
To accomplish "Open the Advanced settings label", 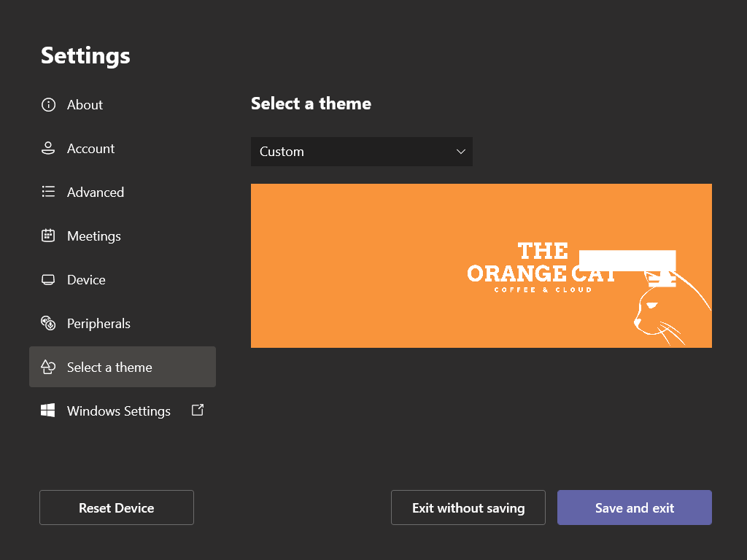I will click(96, 192).
